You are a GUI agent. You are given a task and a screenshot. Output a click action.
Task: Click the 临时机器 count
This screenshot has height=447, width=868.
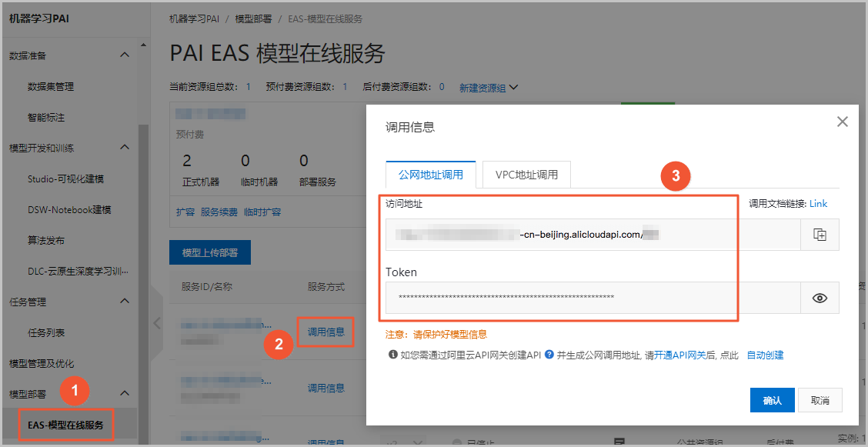tap(245, 161)
